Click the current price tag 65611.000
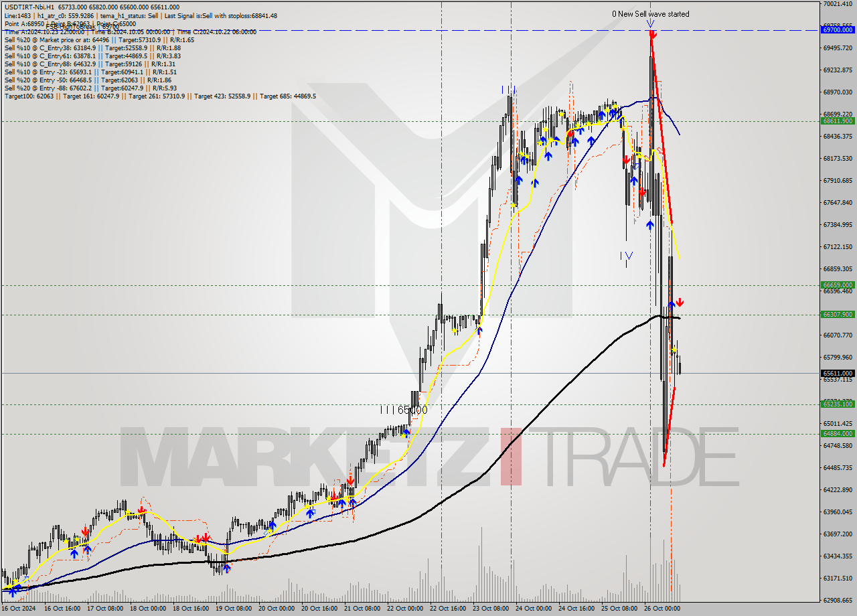The image size is (857, 616). 838,374
